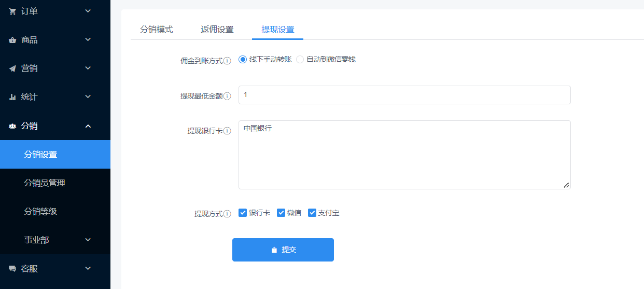Click the bar chart icon beside 统计
The image size is (644, 289).
(x=12, y=97)
